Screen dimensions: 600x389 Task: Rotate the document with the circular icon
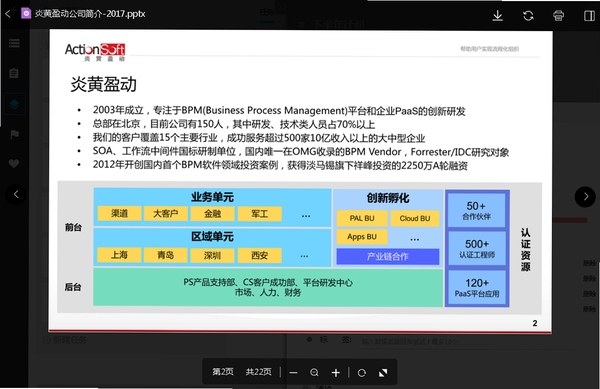click(x=362, y=373)
